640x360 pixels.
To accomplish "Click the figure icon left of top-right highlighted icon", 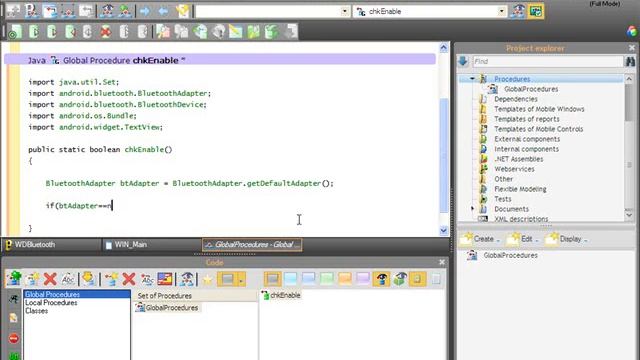I will [x=518, y=11].
